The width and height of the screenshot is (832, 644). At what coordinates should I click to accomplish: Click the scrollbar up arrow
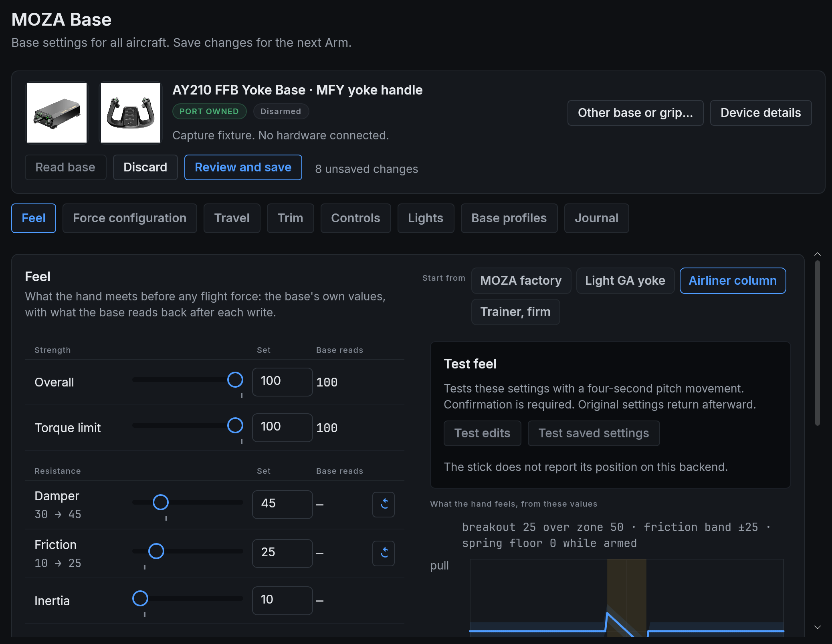click(818, 254)
